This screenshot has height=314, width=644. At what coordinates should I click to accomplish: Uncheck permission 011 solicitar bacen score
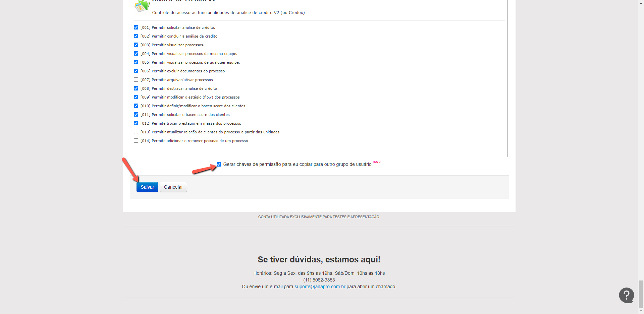coord(136,115)
